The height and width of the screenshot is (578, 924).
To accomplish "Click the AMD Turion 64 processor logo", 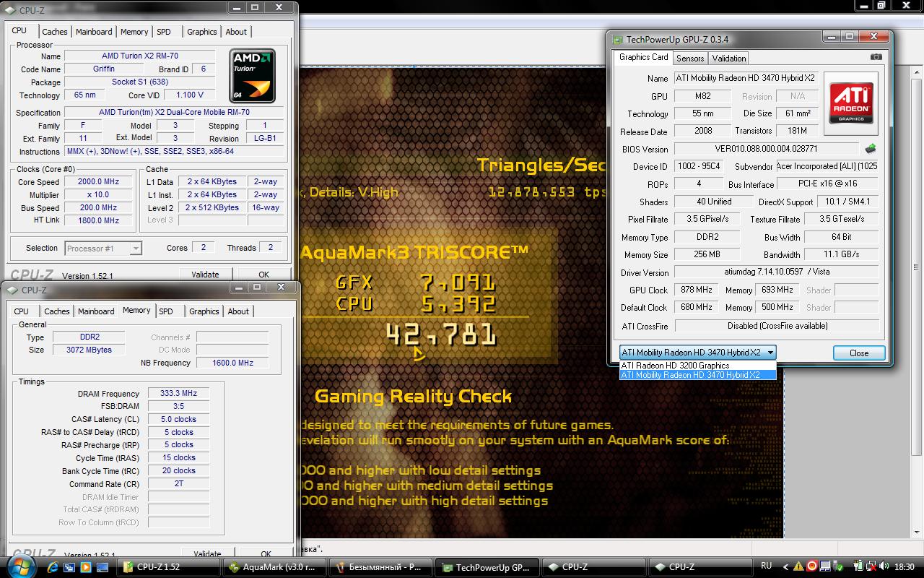I will point(252,75).
